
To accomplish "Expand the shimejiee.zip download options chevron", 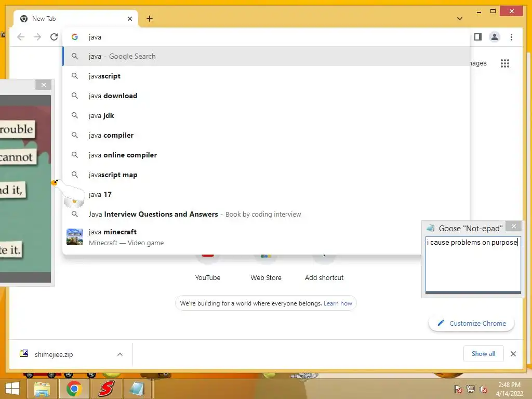I will (120, 354).
